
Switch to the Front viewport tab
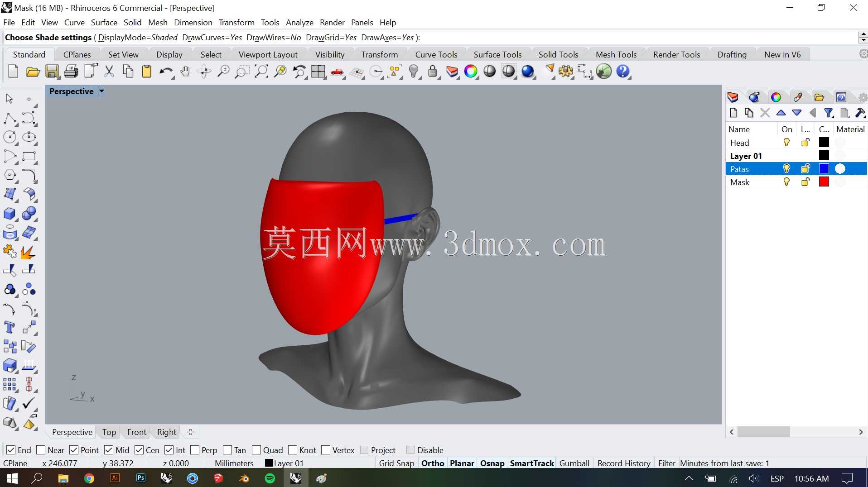[x=137, y=432]
